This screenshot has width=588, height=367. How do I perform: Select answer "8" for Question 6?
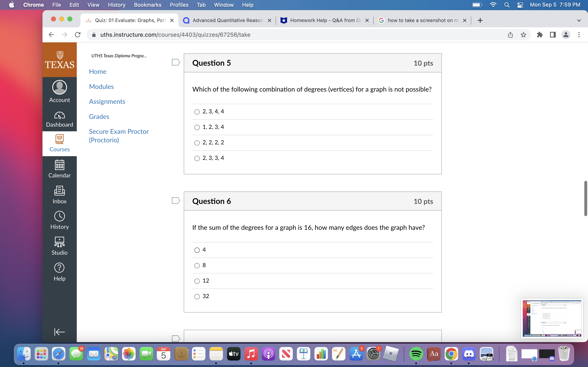tap(197, 265)
